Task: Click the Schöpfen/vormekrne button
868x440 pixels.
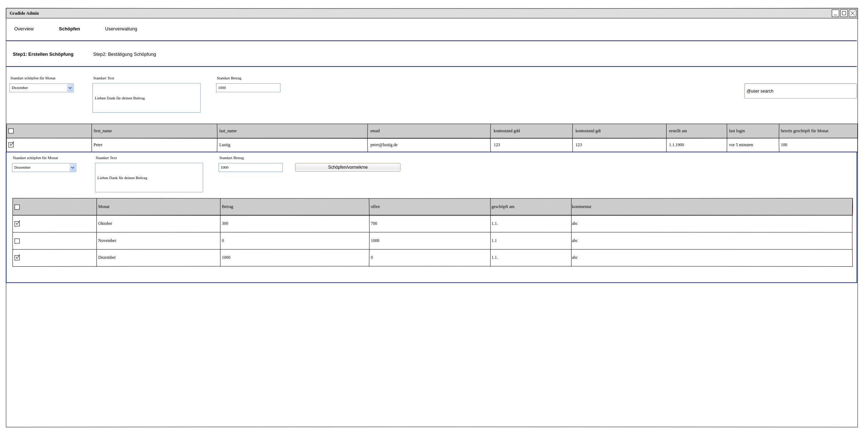Action: 348,167
